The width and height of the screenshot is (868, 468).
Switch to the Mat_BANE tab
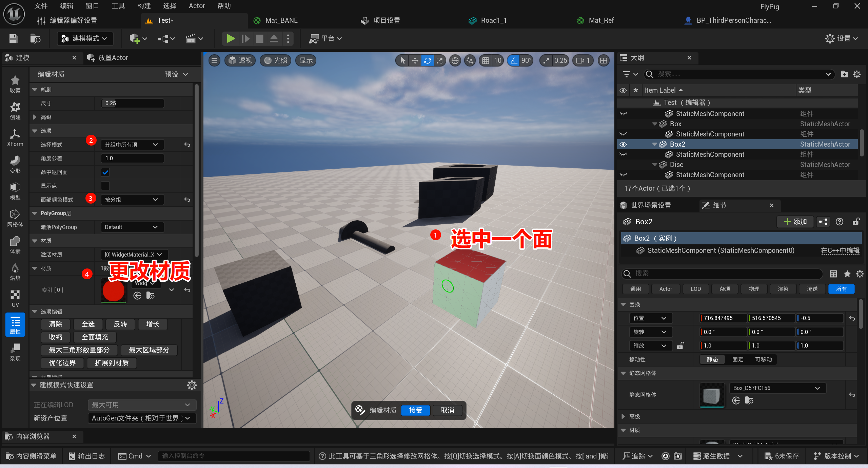coord(281,20)
